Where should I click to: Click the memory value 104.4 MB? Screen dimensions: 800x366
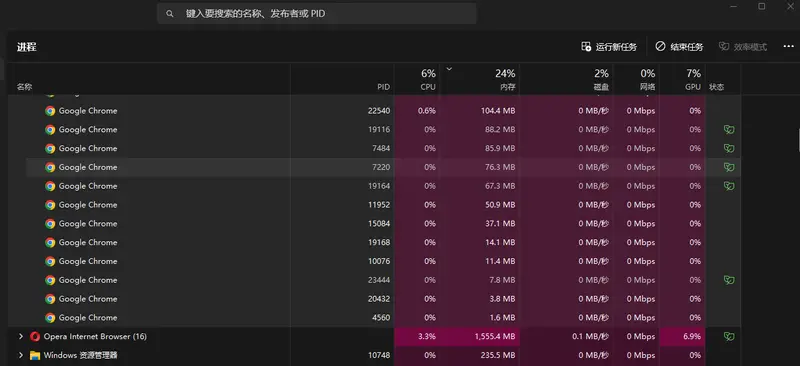tap(498, 111)
